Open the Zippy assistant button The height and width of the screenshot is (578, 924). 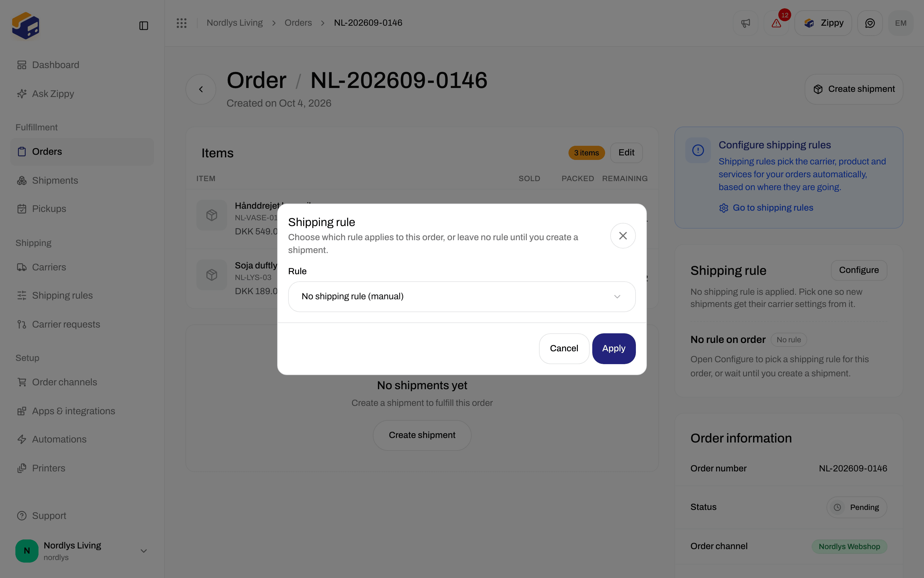pyautogui.click(x=823, y=23)
